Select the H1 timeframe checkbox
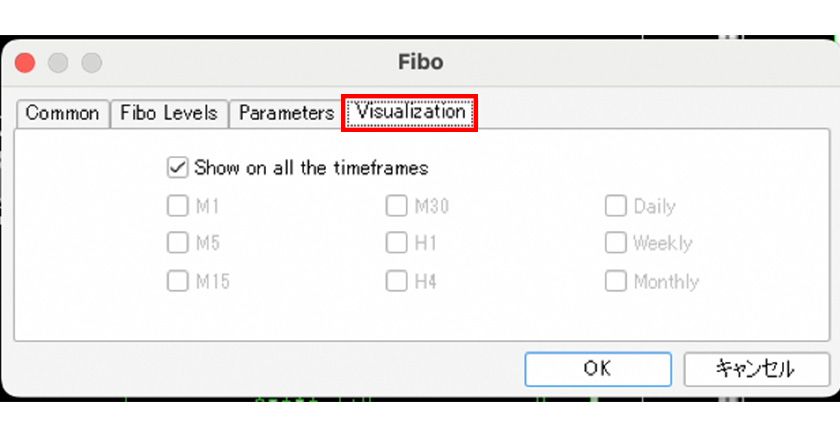The width and height of the screenshot is (840, 436). (397, 243)
